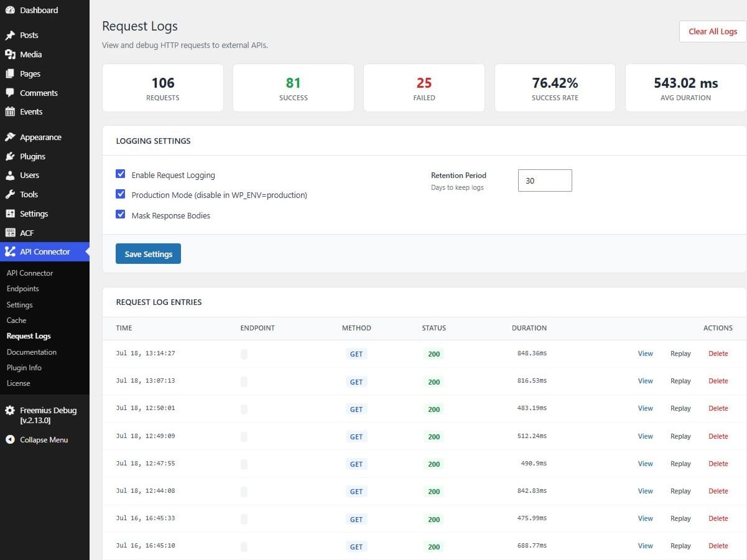The image size is (747, 560).
Task: Click the Posts pushpin icon
Action: [x=10, y=35]
